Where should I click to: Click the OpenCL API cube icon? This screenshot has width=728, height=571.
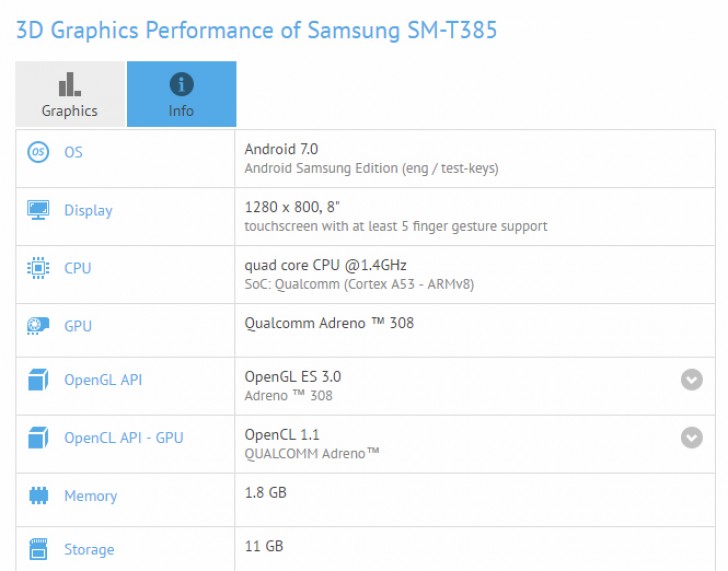(39, 437)
